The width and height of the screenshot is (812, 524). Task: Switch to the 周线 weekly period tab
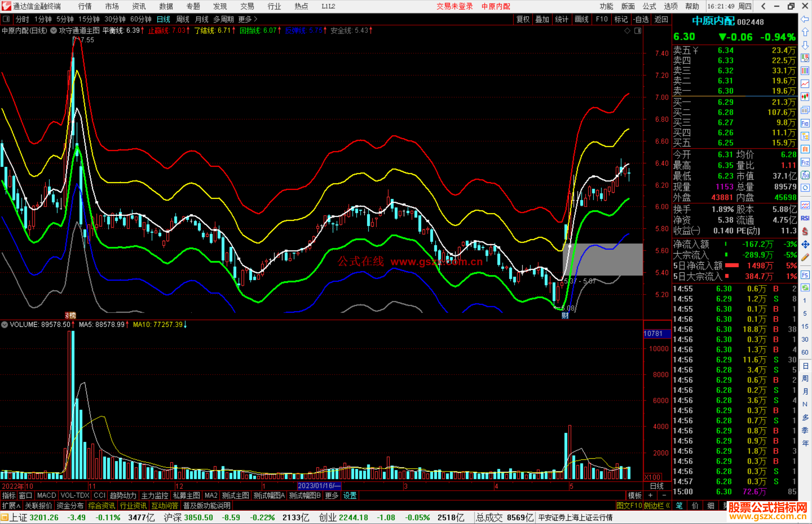pyautogui.click(x=183, y=19)
